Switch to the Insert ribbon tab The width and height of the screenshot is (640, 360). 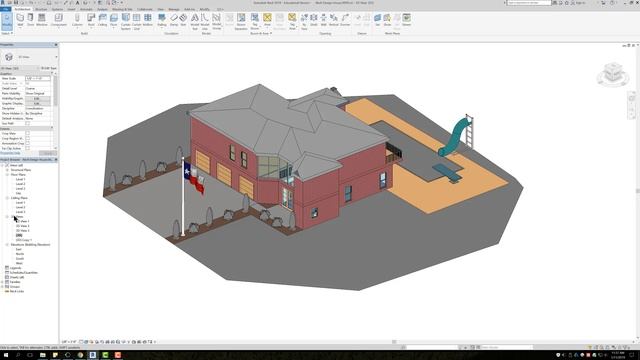[x=71, y=9]
